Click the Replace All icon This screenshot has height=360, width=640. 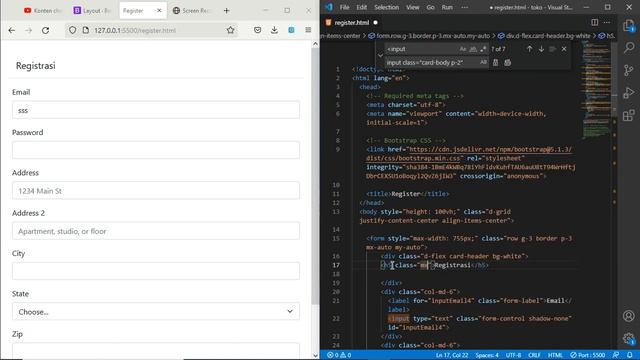pyautogui.click(x=507, y=62)
